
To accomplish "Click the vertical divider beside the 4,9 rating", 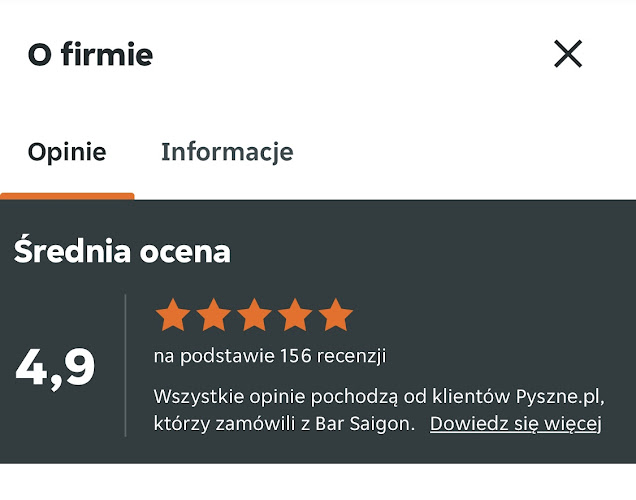I will coord(125,365).
